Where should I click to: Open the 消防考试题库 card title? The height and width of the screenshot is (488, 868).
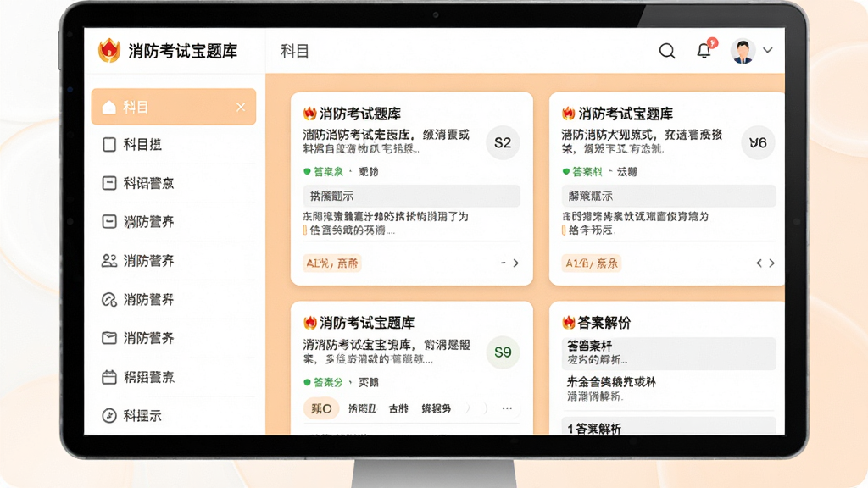coord(360,114)
